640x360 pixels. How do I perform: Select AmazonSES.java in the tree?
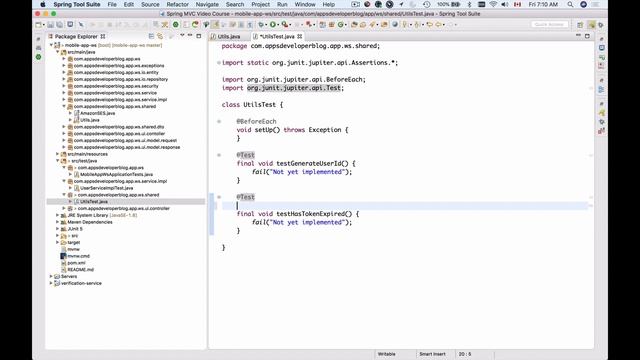coord(98,113)
